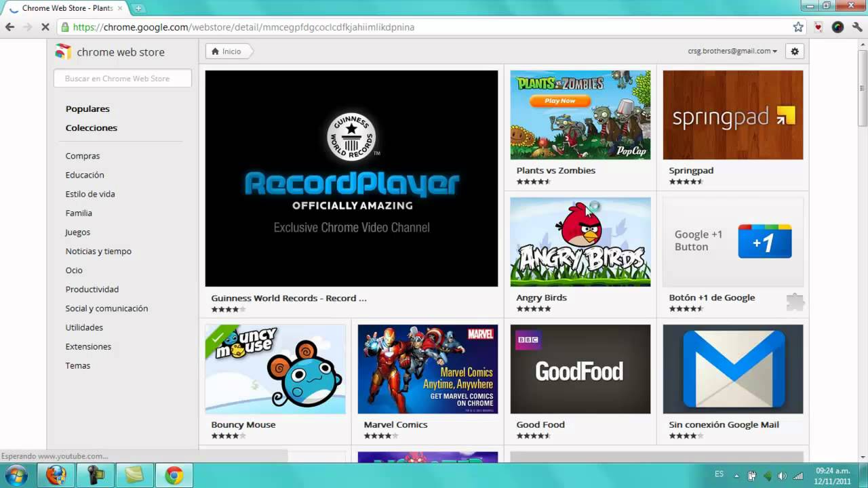
Task: Open the Temas category
Action: (78, 365)
